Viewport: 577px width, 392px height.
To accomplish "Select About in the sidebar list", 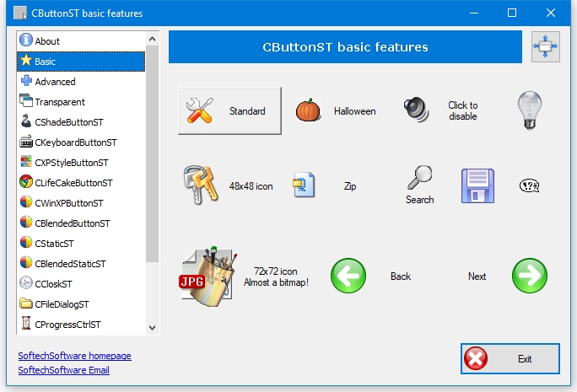I will 81,40.
